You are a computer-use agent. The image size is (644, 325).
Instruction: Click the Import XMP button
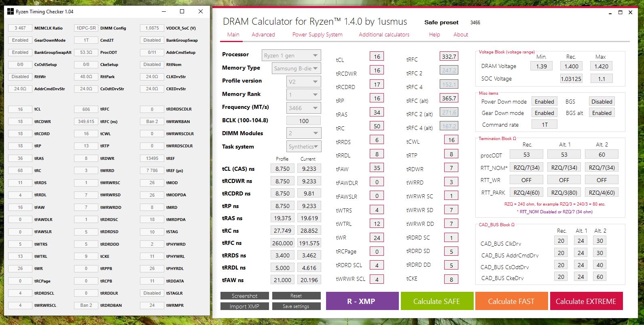click(245, 306)
